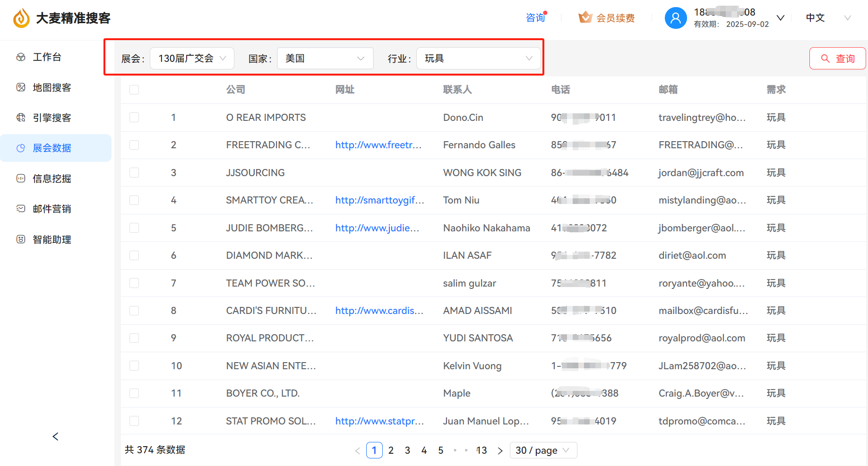Click the 邮箱 column header
Screen dimensions: 868x466
668,90
